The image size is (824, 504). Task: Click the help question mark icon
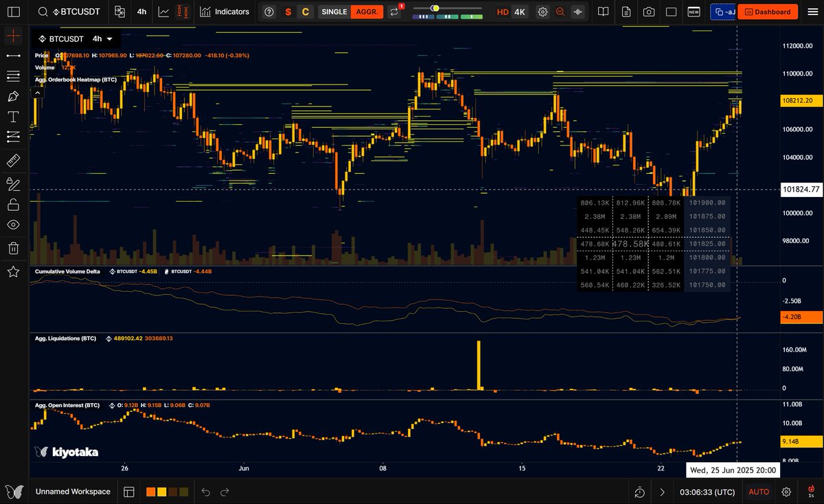coord(269,12)
